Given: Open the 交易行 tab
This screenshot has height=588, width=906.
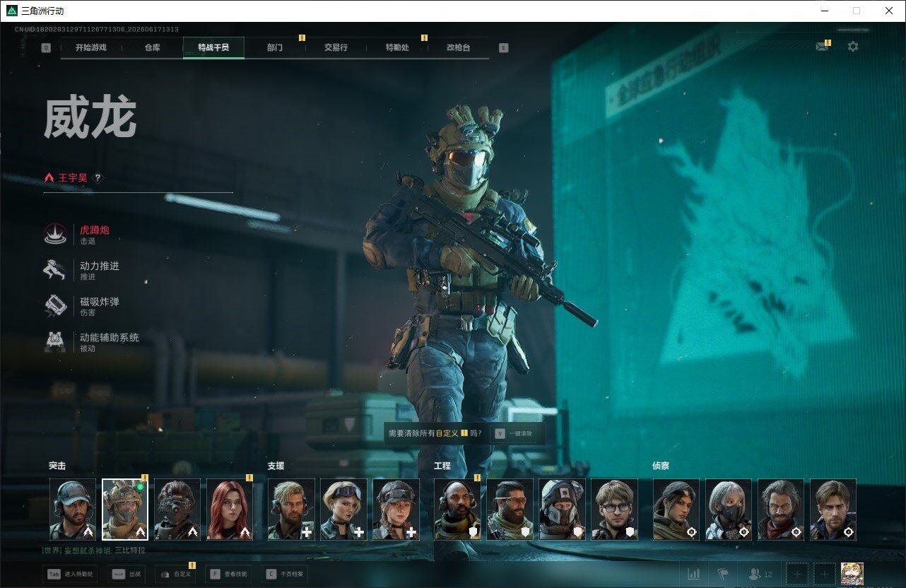Looking at the screenshot, I should 336,48.
